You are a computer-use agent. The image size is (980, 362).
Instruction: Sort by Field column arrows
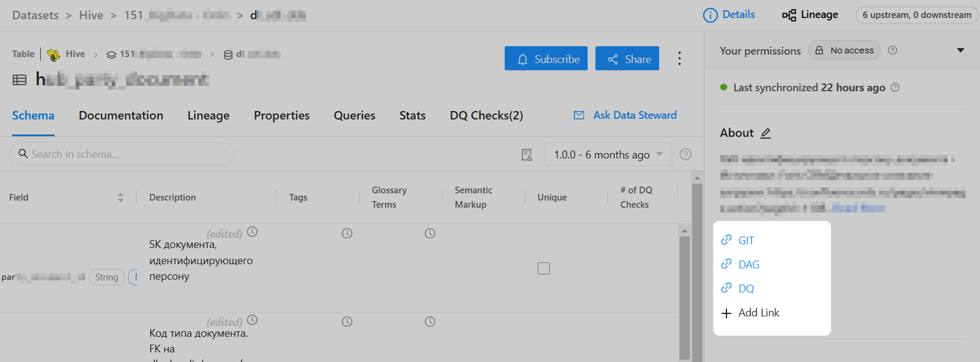(120, 198)
